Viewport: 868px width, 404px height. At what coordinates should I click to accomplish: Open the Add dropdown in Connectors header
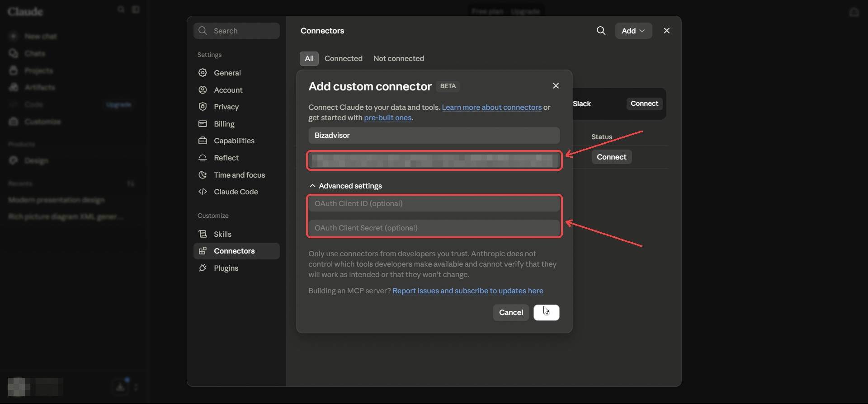coord(633,31)
